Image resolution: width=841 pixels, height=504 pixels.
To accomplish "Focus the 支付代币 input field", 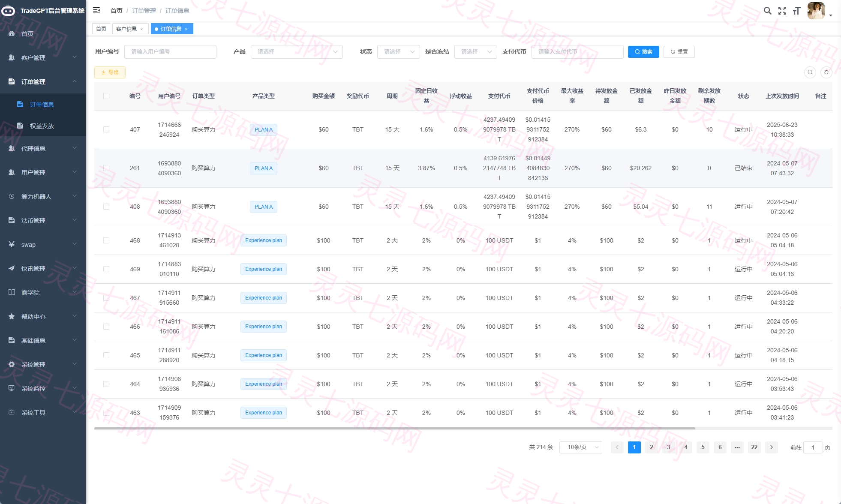I will pyautogui.click(x=577, y=51).
